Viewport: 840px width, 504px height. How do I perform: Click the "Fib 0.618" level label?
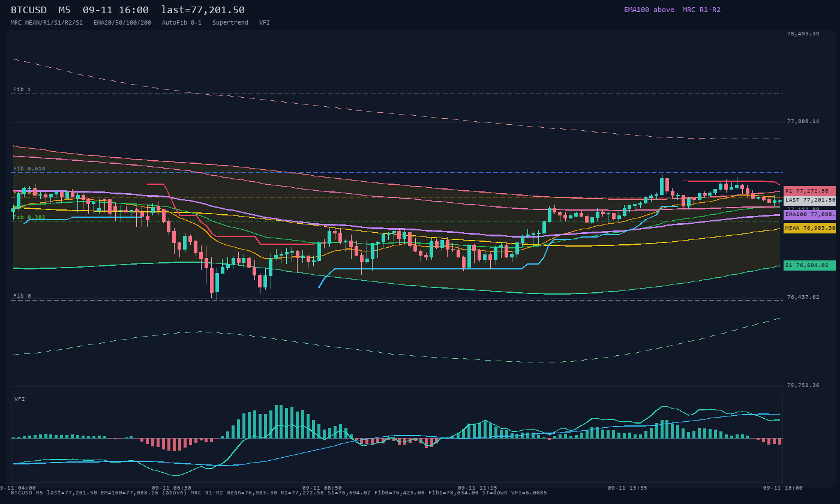[x=29, y=169]
